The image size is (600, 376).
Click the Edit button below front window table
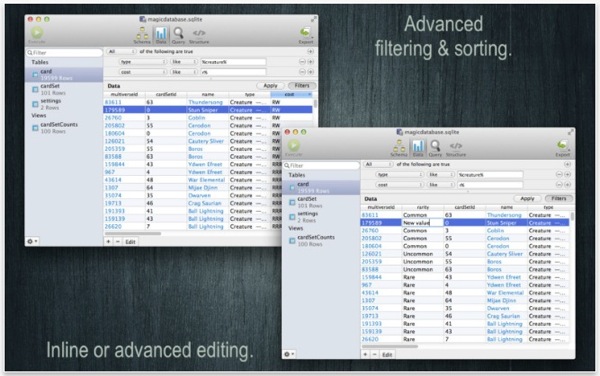[387, 355]
